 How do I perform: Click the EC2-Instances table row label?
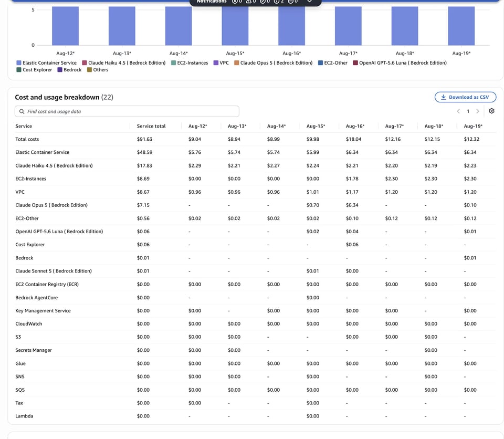pos(31,179)
